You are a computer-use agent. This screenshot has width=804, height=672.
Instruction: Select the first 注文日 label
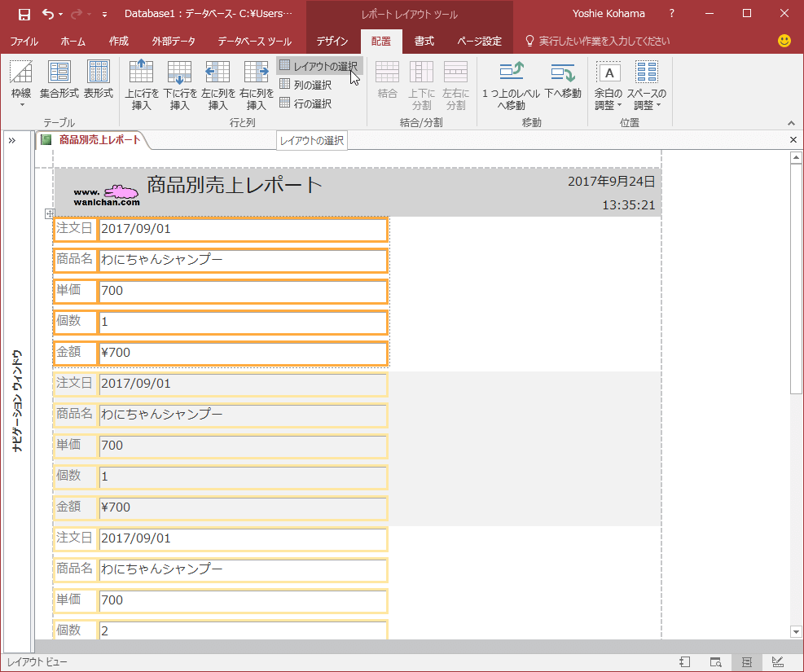(75, 230)
